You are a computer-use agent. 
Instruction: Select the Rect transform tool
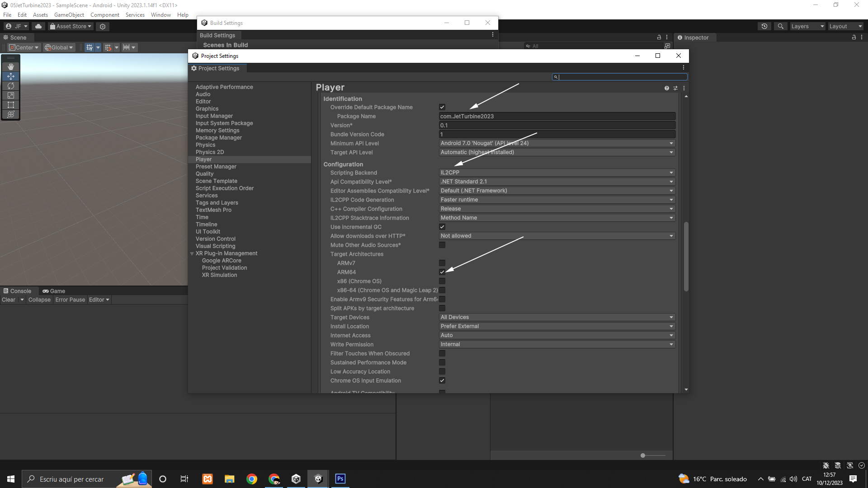point(11,105)
